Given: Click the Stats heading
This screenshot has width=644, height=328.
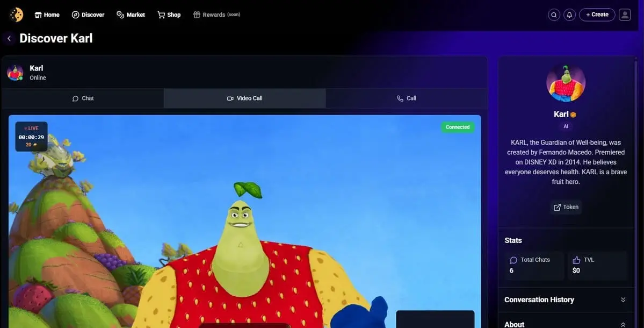Looking at the screenshot, I should tap(513, 240).
